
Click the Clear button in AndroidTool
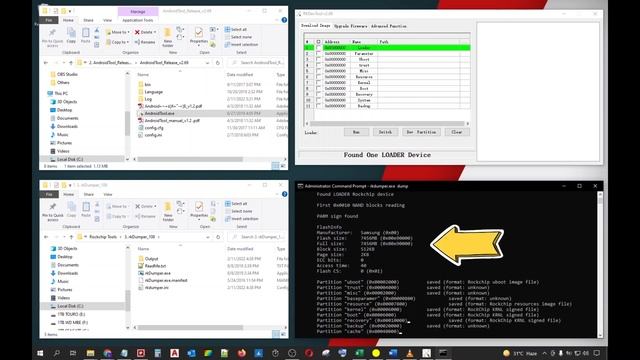click(x=457, y=132)
